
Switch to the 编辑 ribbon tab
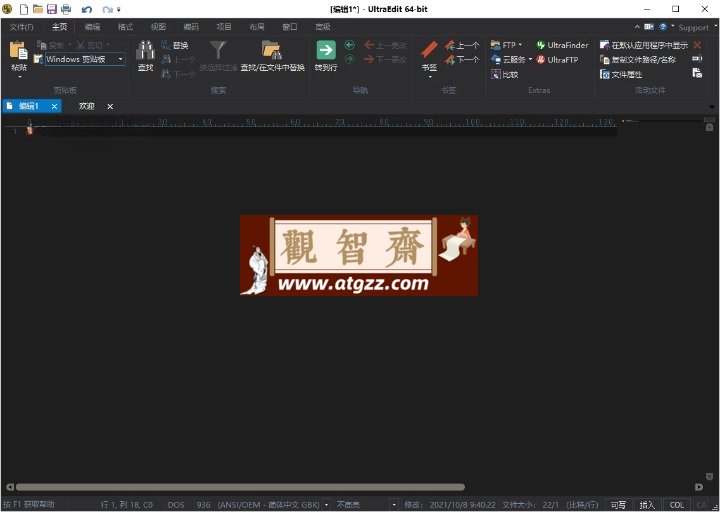(x=92, y=27)
